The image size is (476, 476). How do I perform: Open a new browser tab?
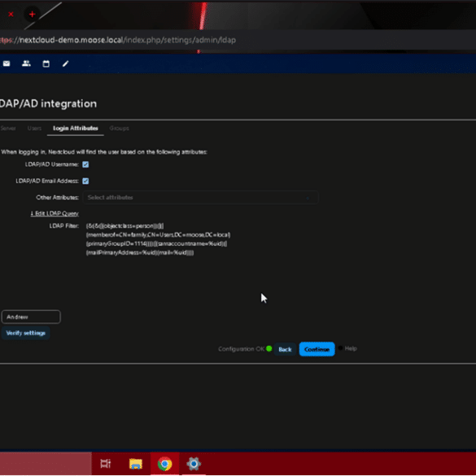[x=33, y=15]
